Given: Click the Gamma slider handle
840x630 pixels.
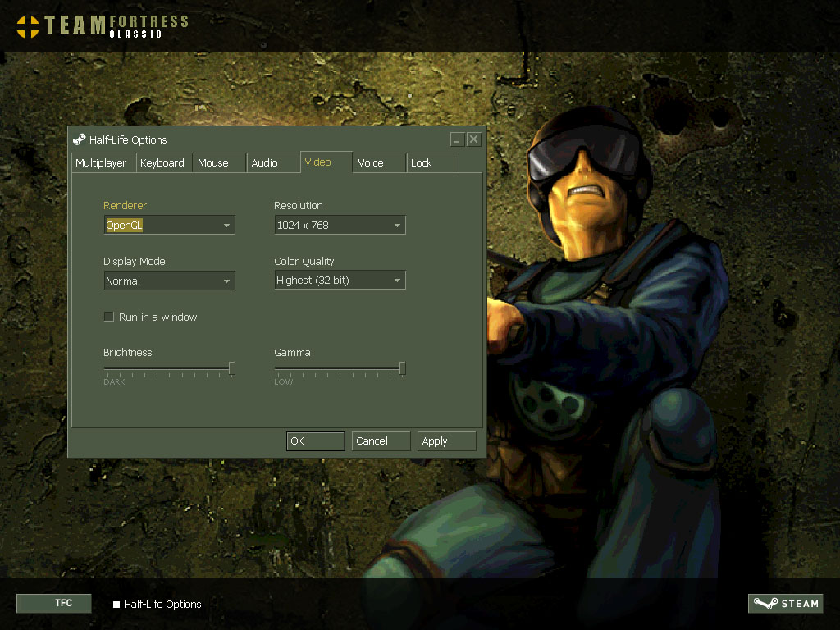Looking at the screenshot, I should click(402, 368).
